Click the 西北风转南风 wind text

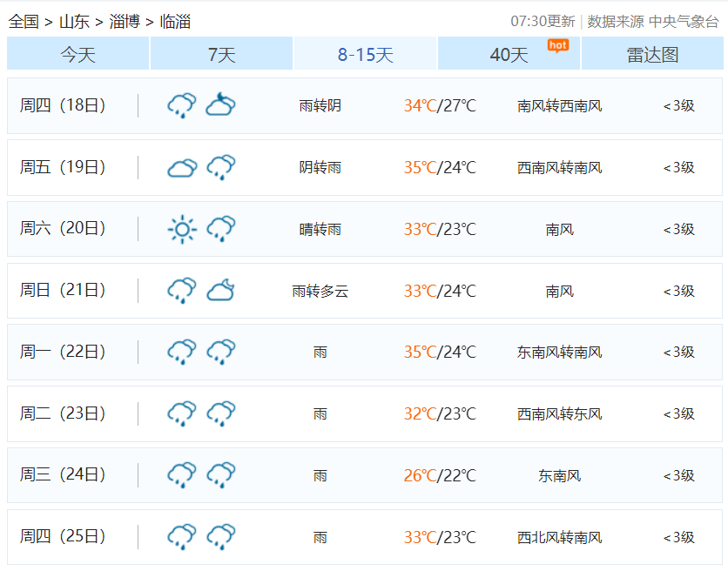[559, 538]
